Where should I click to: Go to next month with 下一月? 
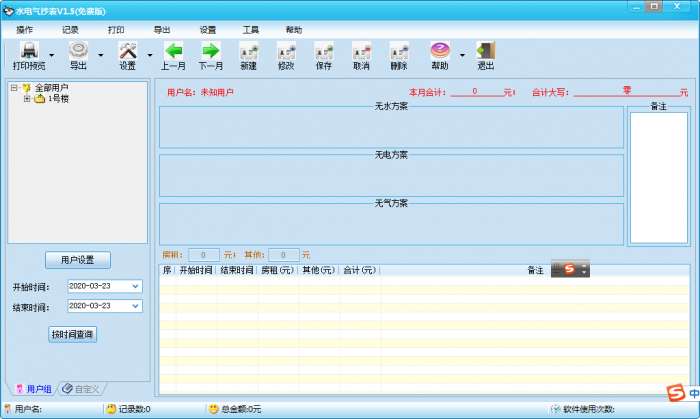[211, 54]
